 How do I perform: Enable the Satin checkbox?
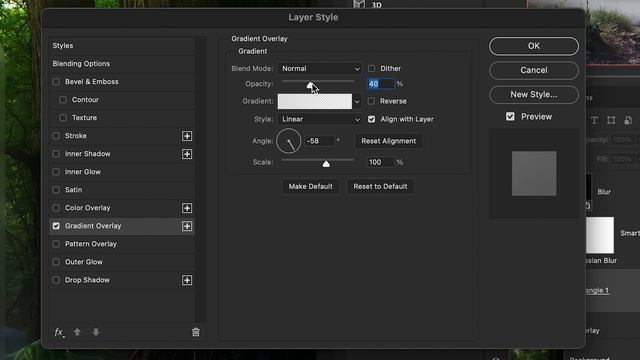[56, 190]
